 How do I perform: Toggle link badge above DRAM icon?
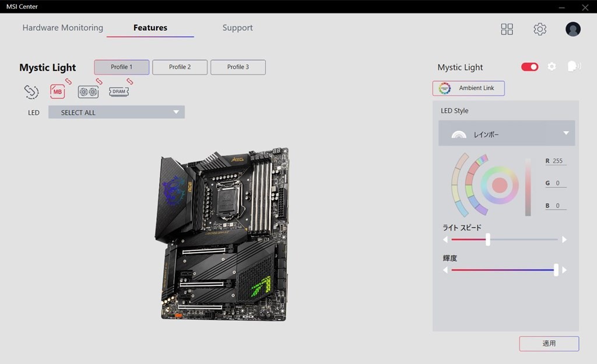[130, 82]
